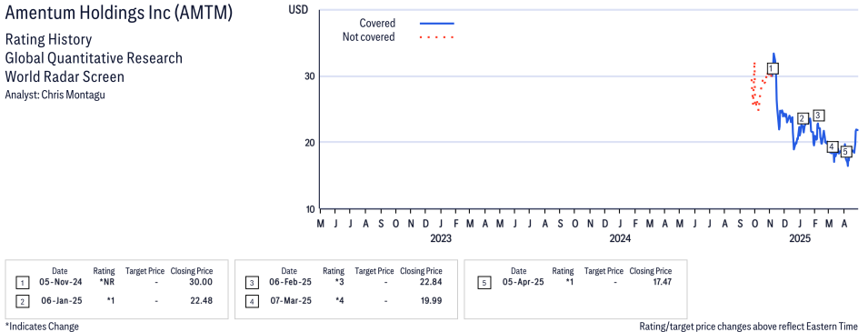Click the Amentum Holdings Inc (AMTM) title
868x332 pixels.
coord(118,14)
